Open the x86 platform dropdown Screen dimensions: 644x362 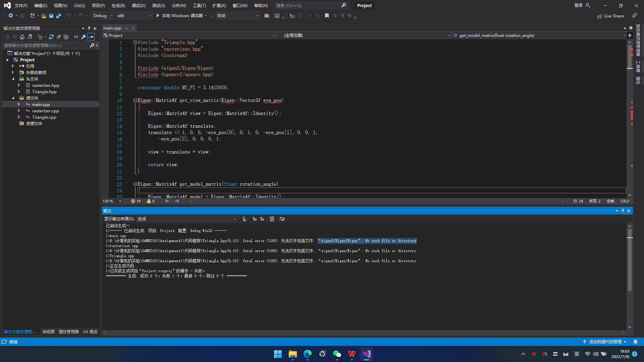134,15
